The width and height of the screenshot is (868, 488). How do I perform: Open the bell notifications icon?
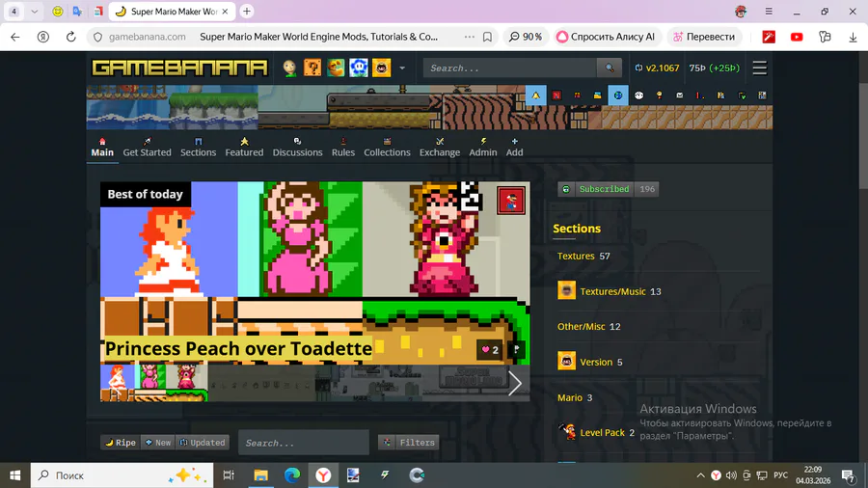(536, 95)
